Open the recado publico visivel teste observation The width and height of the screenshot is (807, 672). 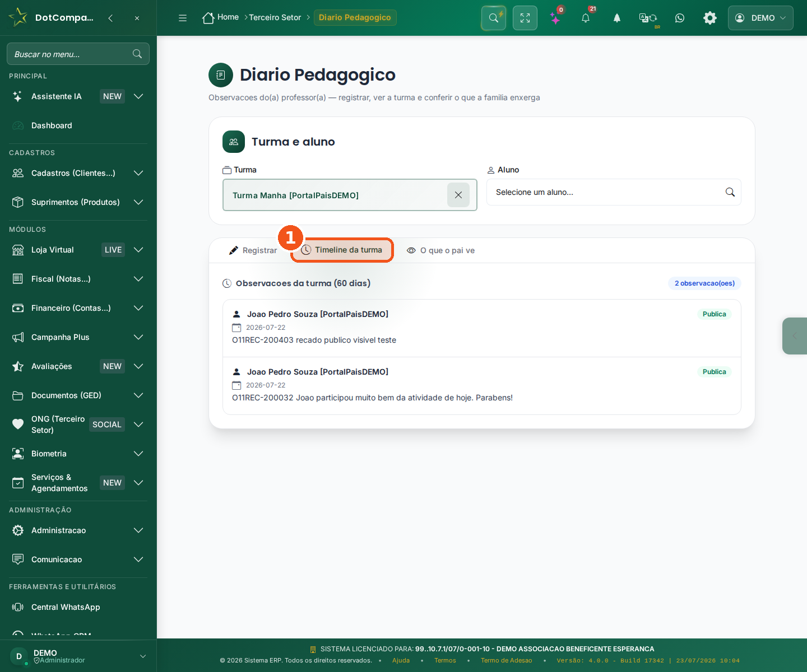(482, 328)
